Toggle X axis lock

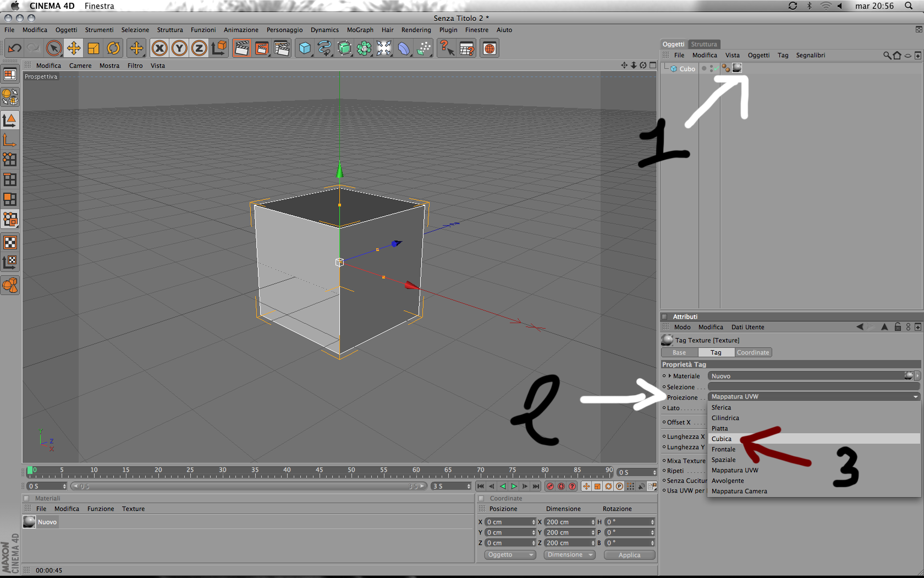(x=159, y=48)
